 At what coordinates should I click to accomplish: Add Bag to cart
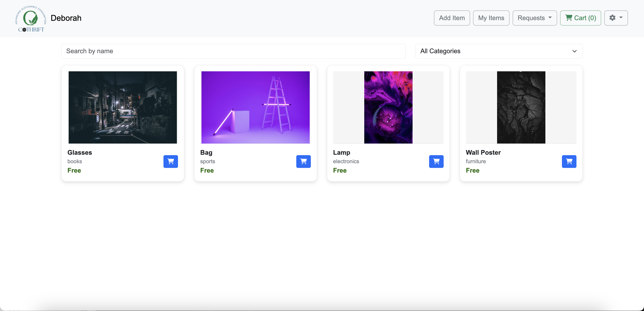click(303, 161)
